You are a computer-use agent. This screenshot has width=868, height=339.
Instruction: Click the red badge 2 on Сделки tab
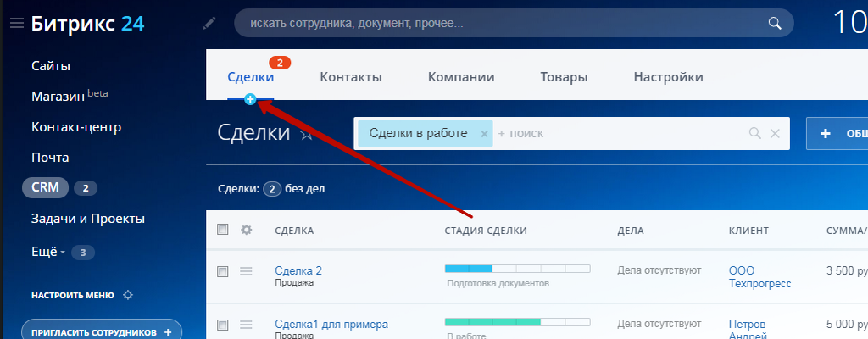[280, 63]
